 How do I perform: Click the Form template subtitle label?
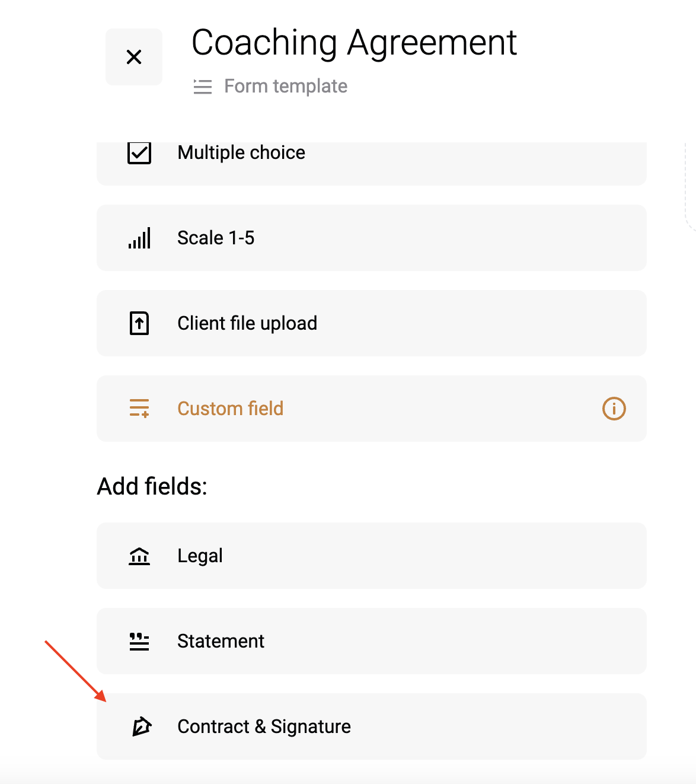pos(286,87)
